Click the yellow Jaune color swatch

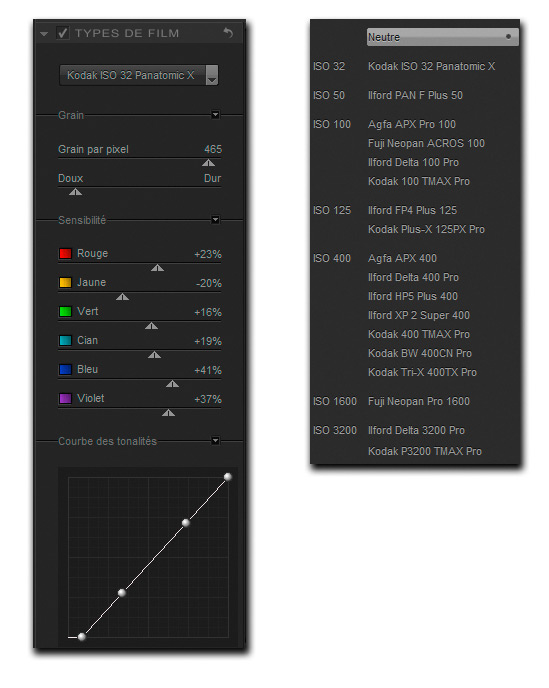(65, 282)
